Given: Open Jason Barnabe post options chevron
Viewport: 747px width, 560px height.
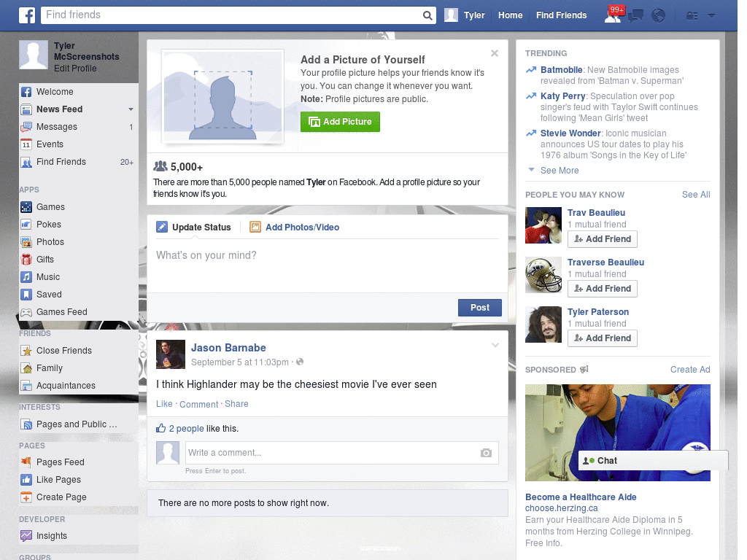Looking at the screenshot, I should (495, 345).
